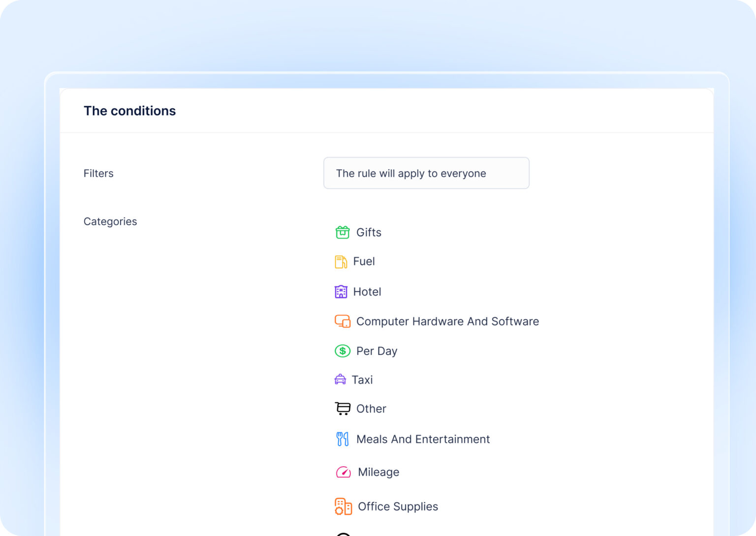Click the Other shopping cart icon
Screen dimensions: 756x536
(x=342, y=409)
